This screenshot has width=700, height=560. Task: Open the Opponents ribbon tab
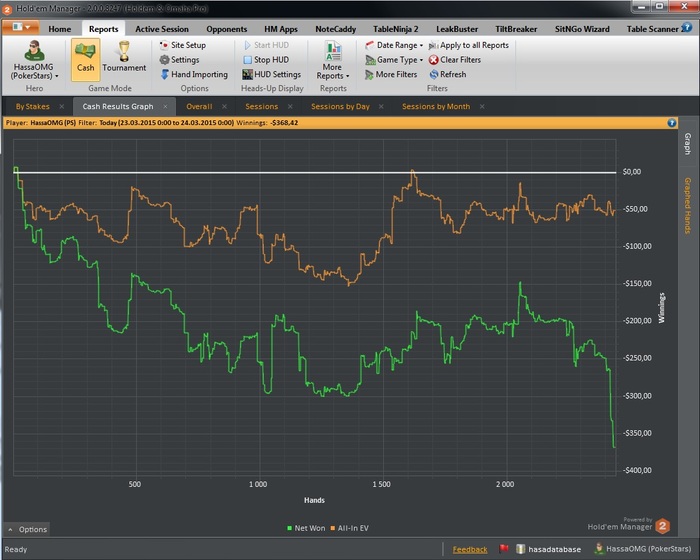tap(226, 29)
